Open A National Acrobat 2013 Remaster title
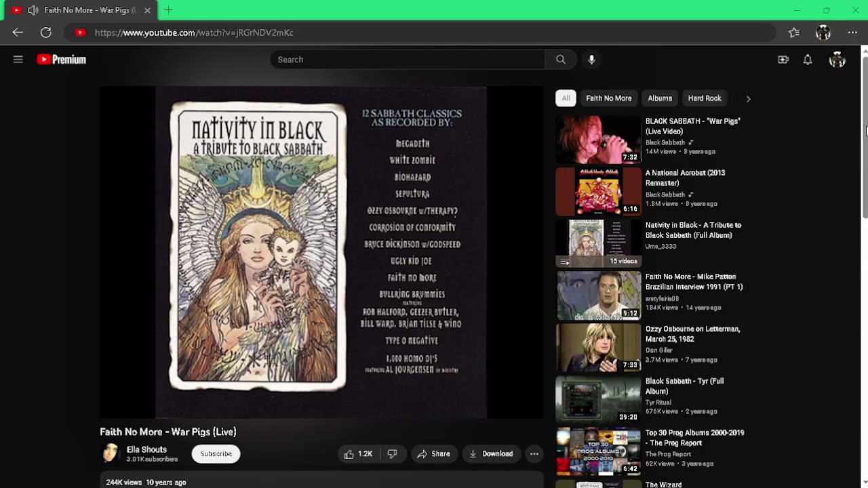The height and width of the screenshot is (488, 868). pyautogui.click(x=685, y=178)
